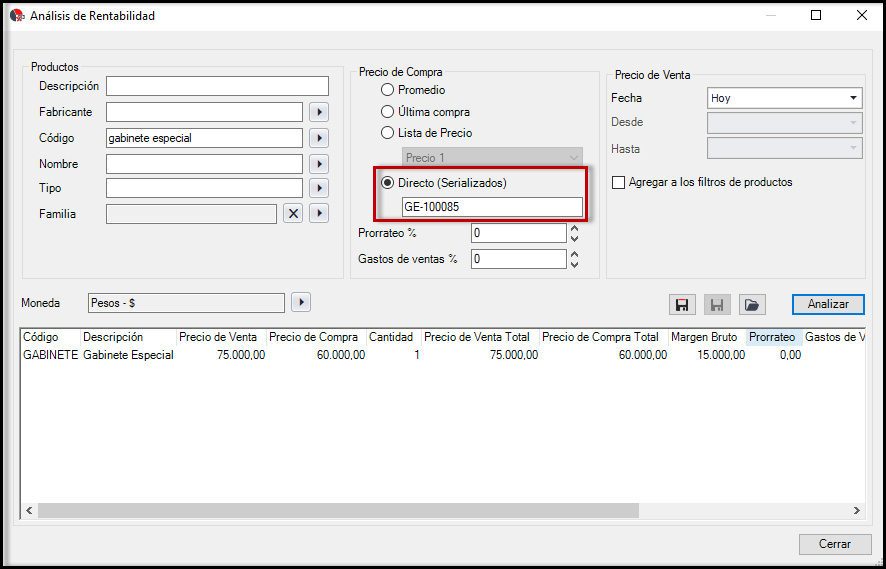Sort by the Precio de Compra column header
The height and width of the screenshot is (569, 886).
click(316, 337)
